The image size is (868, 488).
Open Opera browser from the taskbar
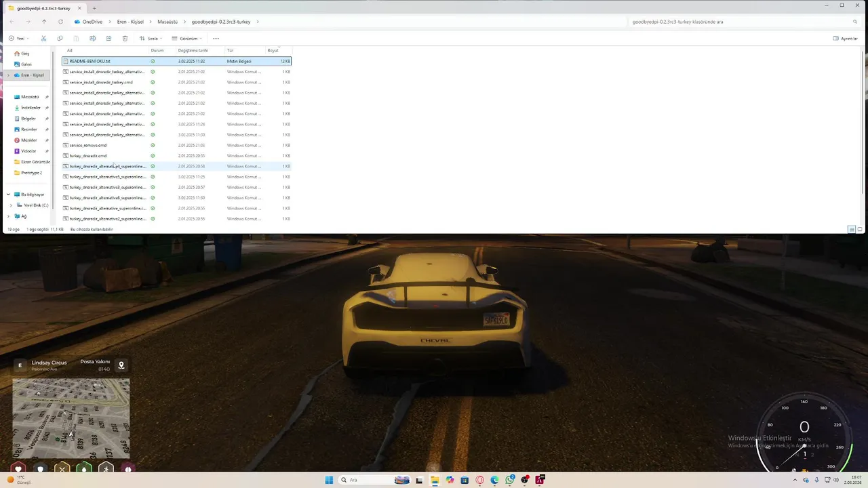pyautogui.click(x=479, y=480)
